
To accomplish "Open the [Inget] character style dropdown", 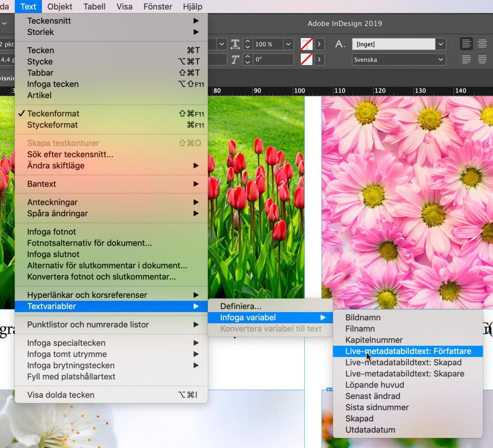I will [x=441, y=44].
